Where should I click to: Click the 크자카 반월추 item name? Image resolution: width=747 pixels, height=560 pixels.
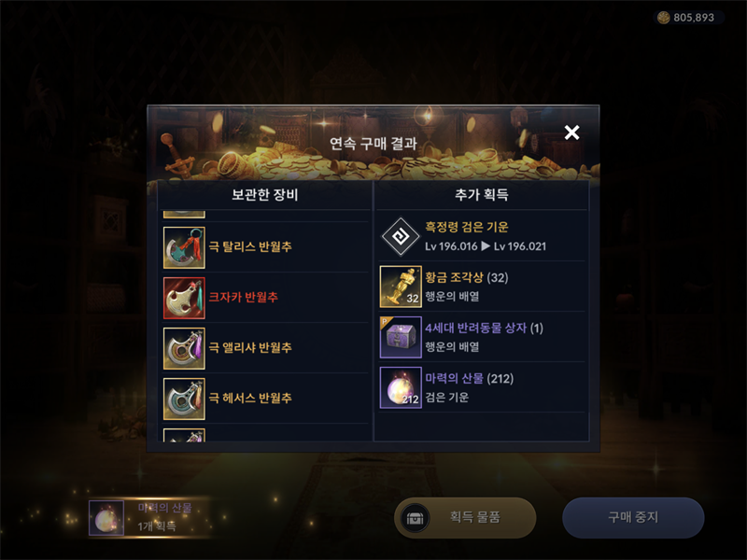(244, 298)
